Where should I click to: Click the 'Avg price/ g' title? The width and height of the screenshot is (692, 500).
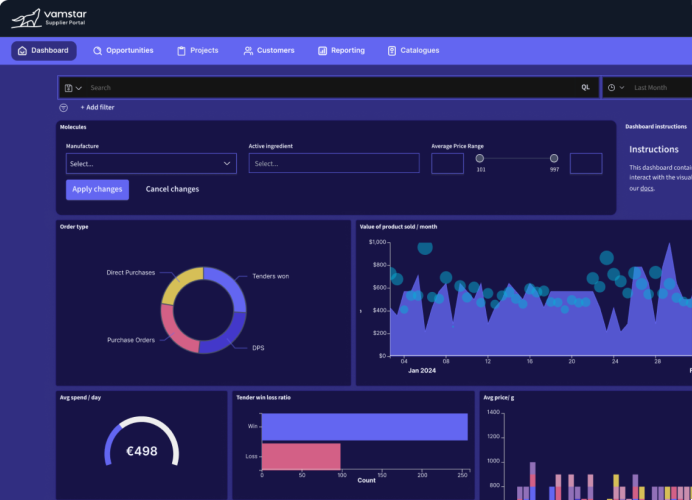pos(499,398)
